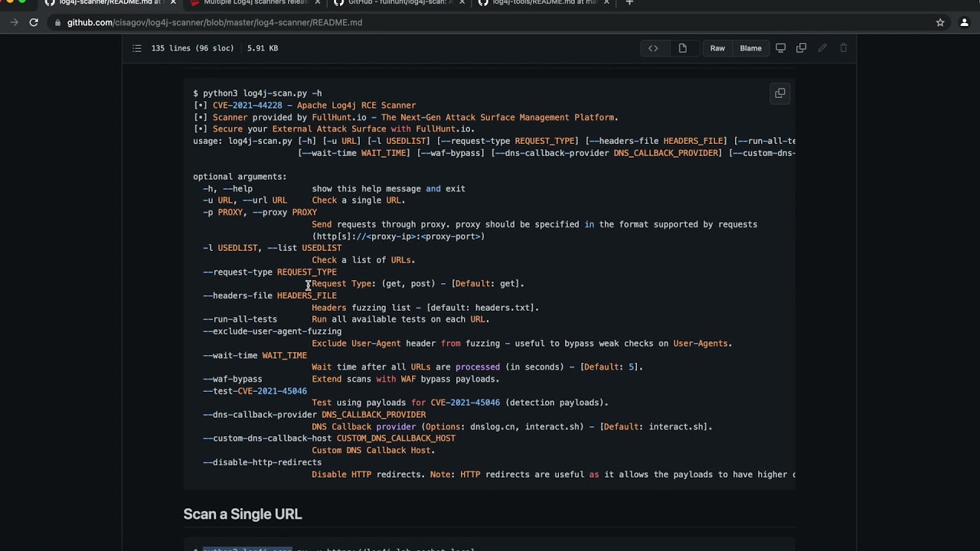Image resolution: width=980 pixels, height=551 pixels.
Task: Click '--wait-time WAIT_TIME' option line
Action: click(x=255, y=355)
